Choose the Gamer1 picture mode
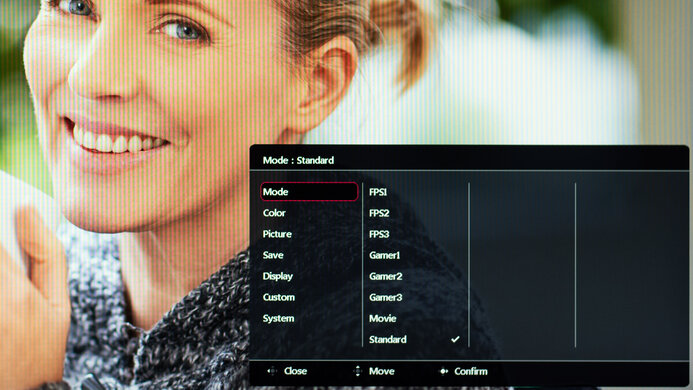 coord(385,255)
